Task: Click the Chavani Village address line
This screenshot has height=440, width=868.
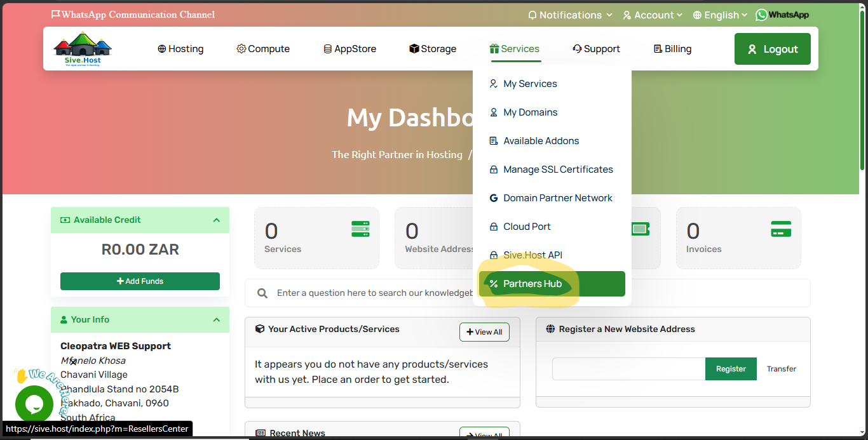Action: pos(94,375)
